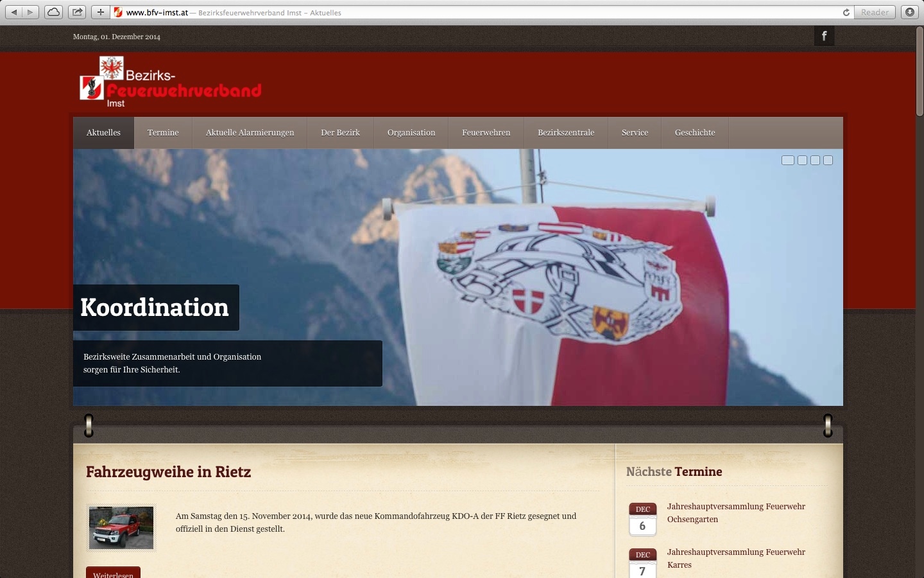Screen dimensions: 924x578
Task: Click the vertical page scrollbar thumb
Action: [x=919, y=72]
